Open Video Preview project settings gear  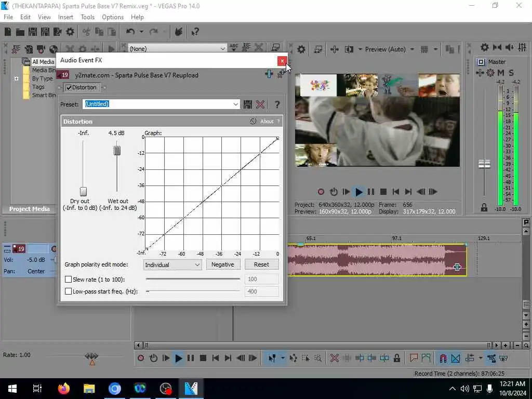pyautogui.click(x=301, y=49)
